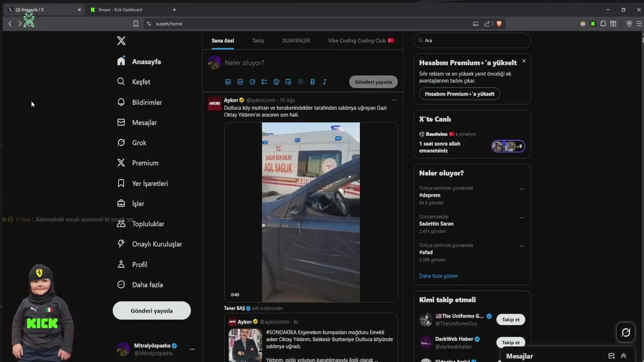Viewport: 644px width, 362px height.
Task: Switch to Vibe Coding Coding Club tab
Action: [361, 41]
